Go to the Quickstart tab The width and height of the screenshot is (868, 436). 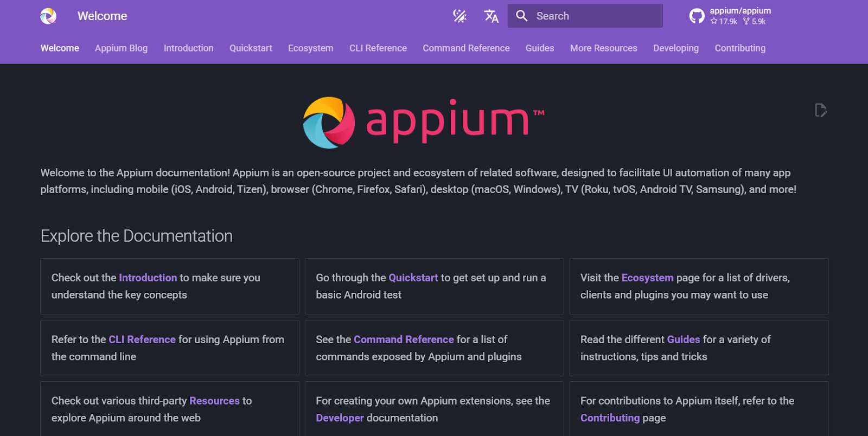click(x=251, y=48)
